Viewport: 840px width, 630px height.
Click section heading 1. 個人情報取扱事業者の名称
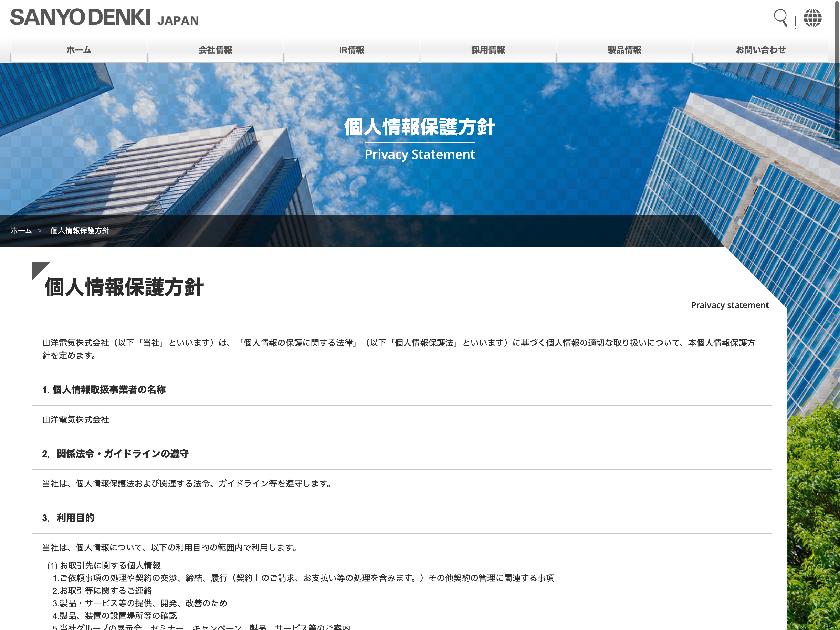[x=104, y=390]
